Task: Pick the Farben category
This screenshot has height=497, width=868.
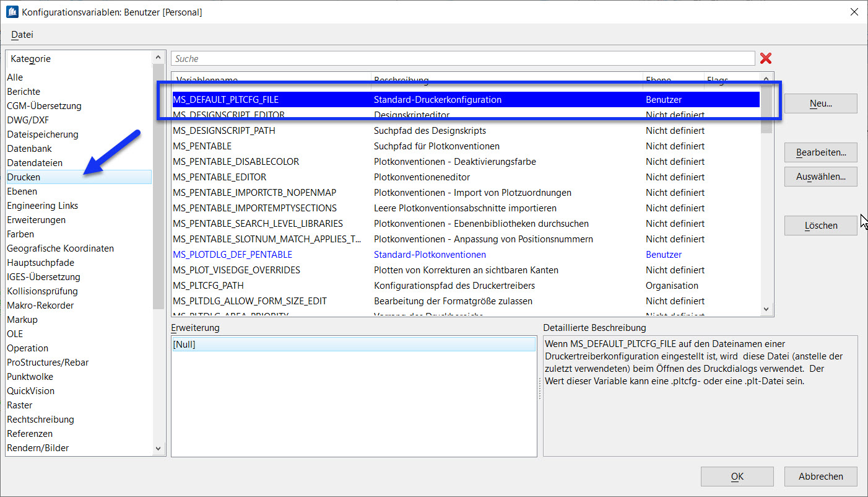Action: click(79, 234)
